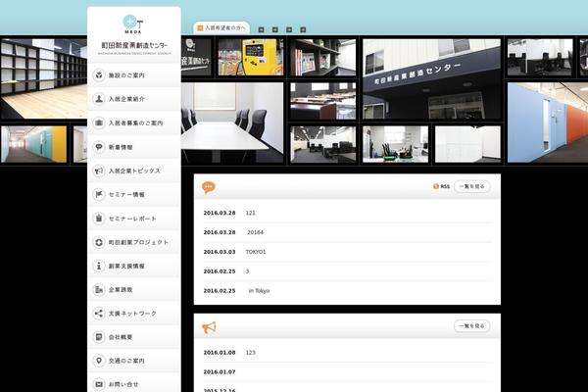
Task: Open the topics entry titled 123
Action: (251, 353)
